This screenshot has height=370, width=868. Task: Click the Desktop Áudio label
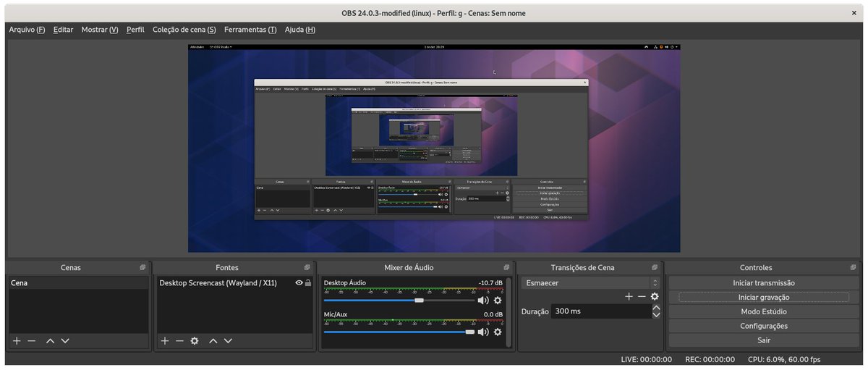(x=345, y=282)
